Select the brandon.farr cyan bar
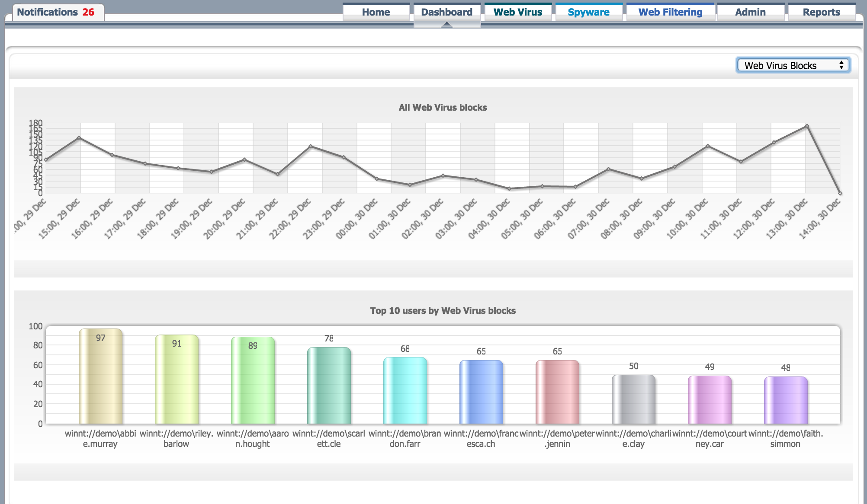The image size is (867, 504). [405, 391]
